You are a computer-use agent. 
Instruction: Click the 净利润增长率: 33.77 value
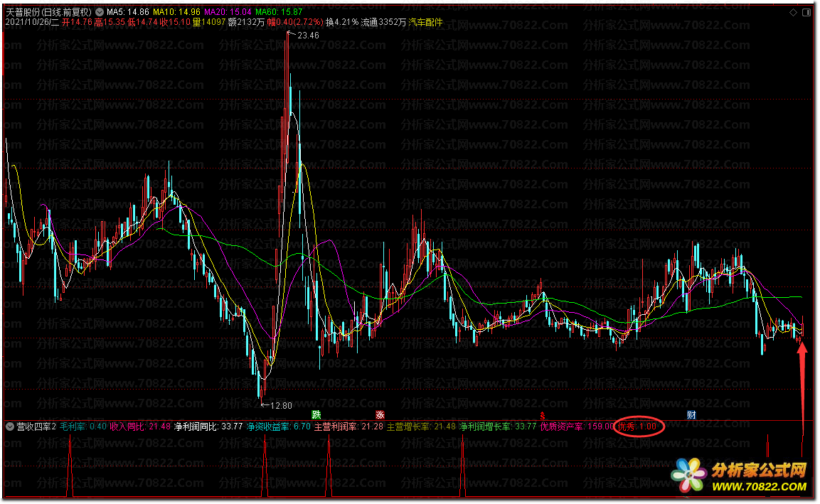point(498,427)
